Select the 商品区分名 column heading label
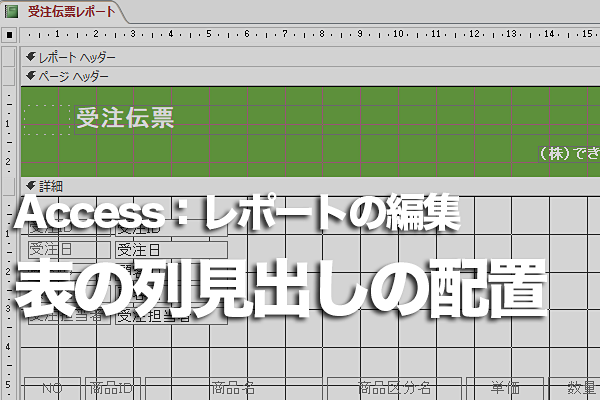 click(x=394, y=388)
